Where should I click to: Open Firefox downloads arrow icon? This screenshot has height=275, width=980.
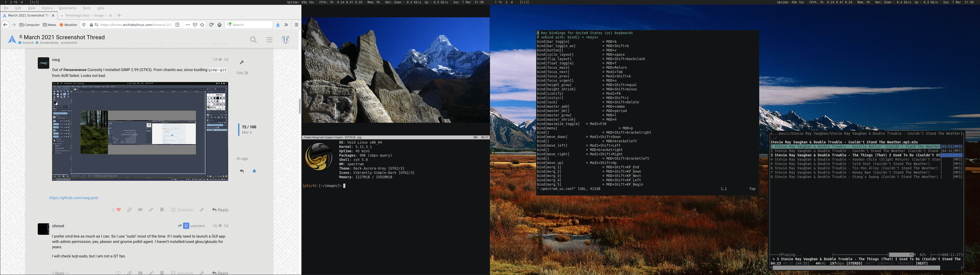coord(278,25)
